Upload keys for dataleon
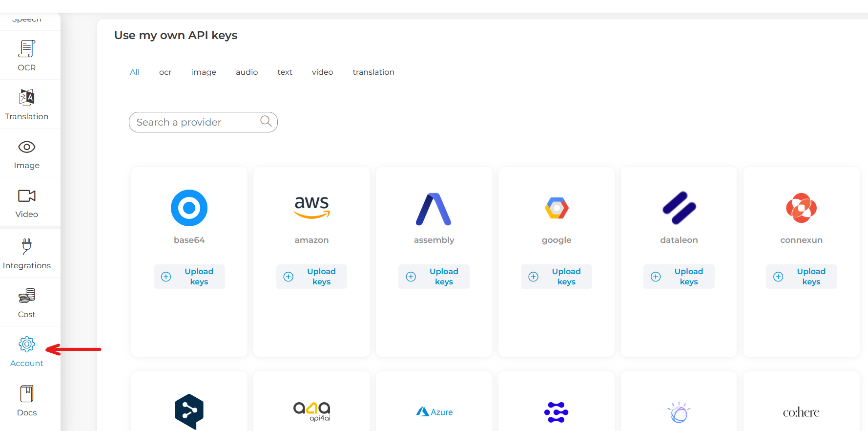This screenshot has height=431, width=868. coord(679,277)
